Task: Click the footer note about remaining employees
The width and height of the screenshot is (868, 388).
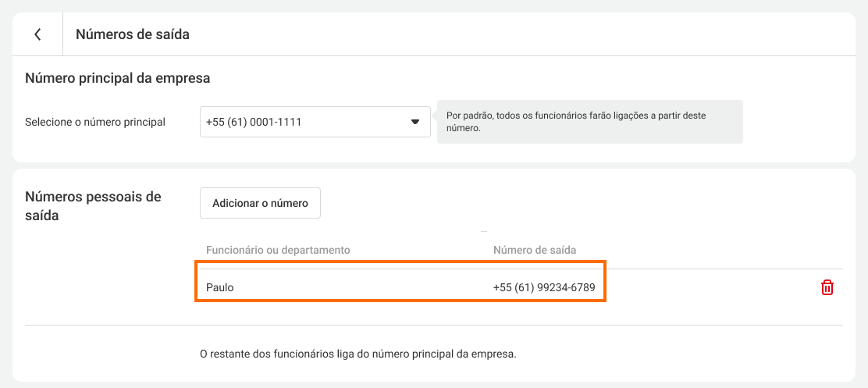Action: pyautogui.click(x=358, y=354)
